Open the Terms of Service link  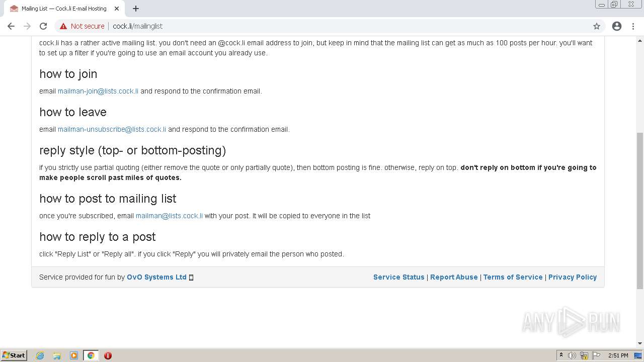(x=513, y=277)
